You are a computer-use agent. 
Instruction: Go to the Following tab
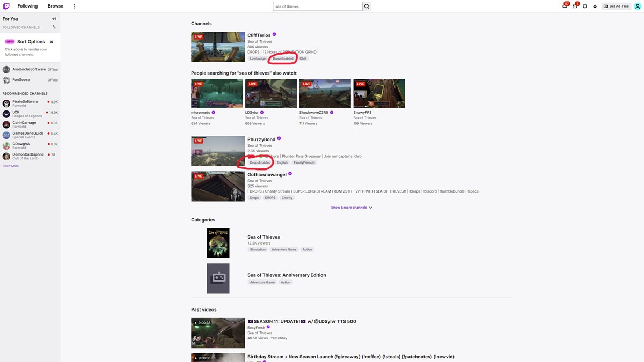click(27, 6)
